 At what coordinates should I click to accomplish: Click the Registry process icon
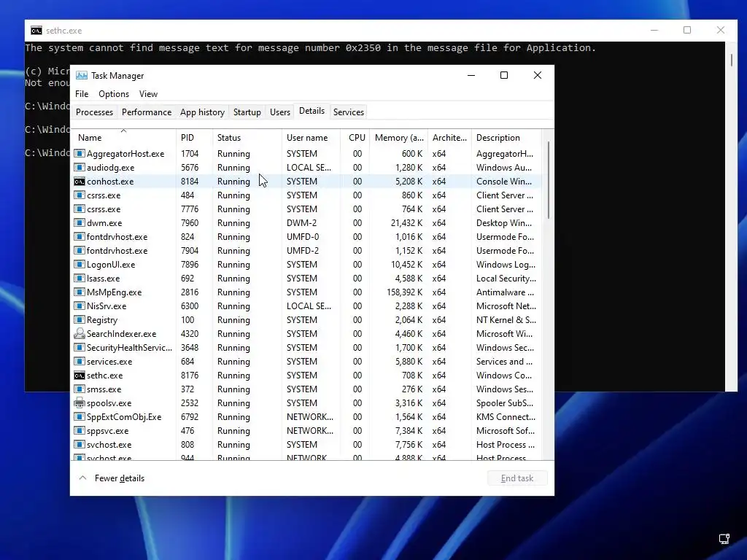pos(79,319)
